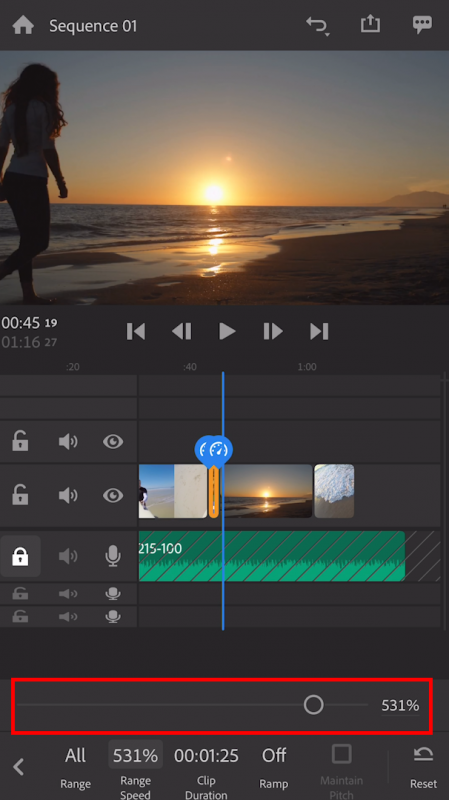
Task: Mute the bottom audio track
Action: click(x=68, y=616)
